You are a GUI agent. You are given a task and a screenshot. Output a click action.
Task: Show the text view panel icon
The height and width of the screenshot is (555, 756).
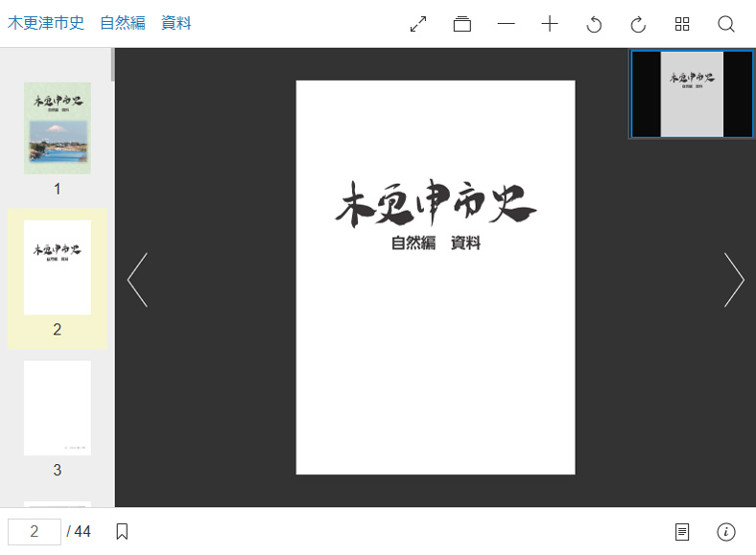[x=682, y=532]
